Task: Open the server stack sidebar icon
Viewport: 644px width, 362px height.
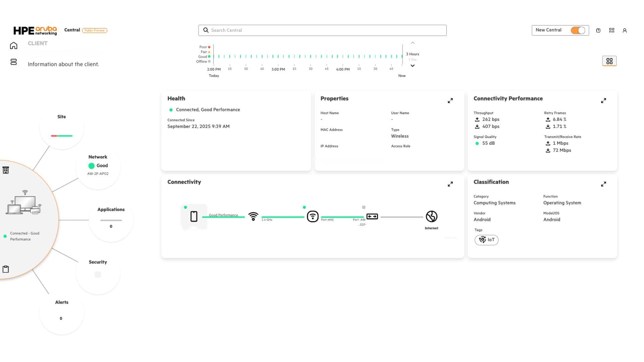Action: [13, 62]
